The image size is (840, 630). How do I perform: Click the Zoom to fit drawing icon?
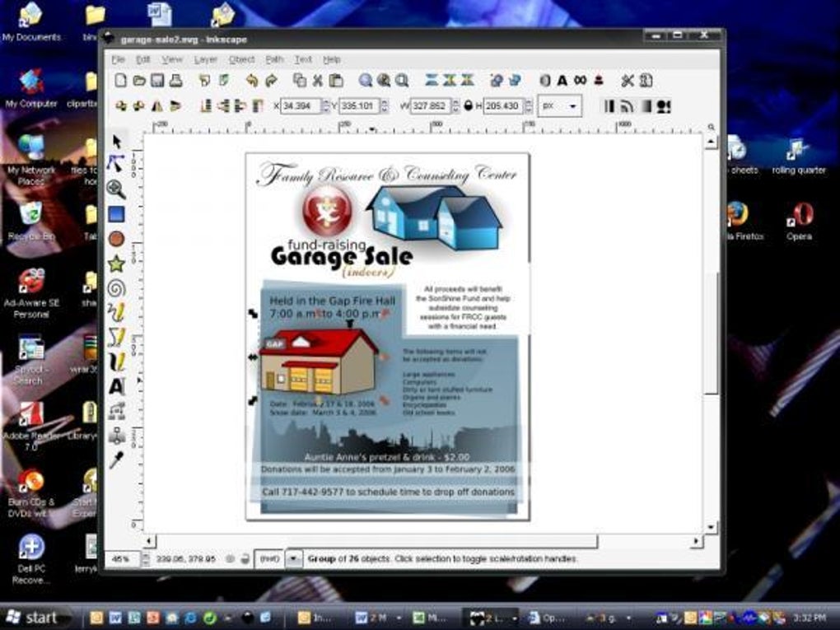pos(384,81)
